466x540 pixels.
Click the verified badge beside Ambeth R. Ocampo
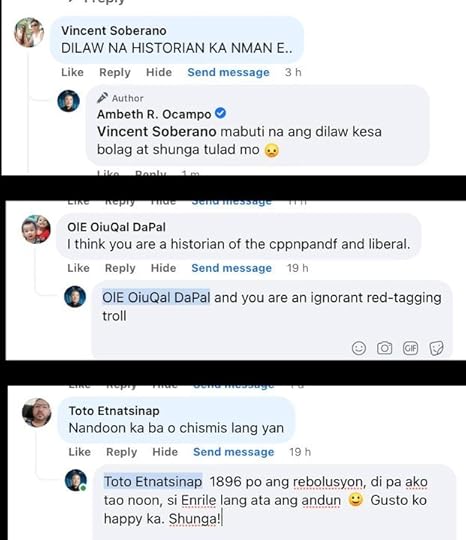coord(220,113)
